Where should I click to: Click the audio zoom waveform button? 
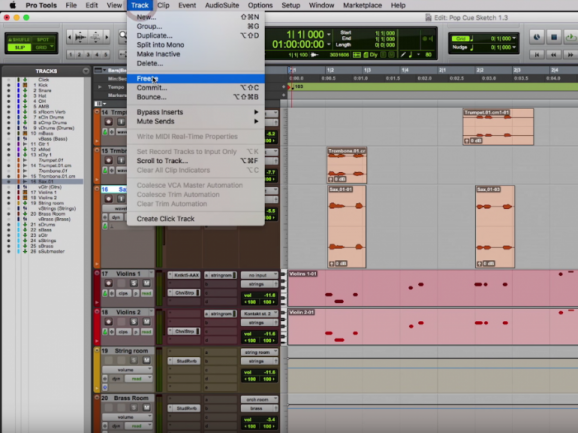click(x=80, y=37)
